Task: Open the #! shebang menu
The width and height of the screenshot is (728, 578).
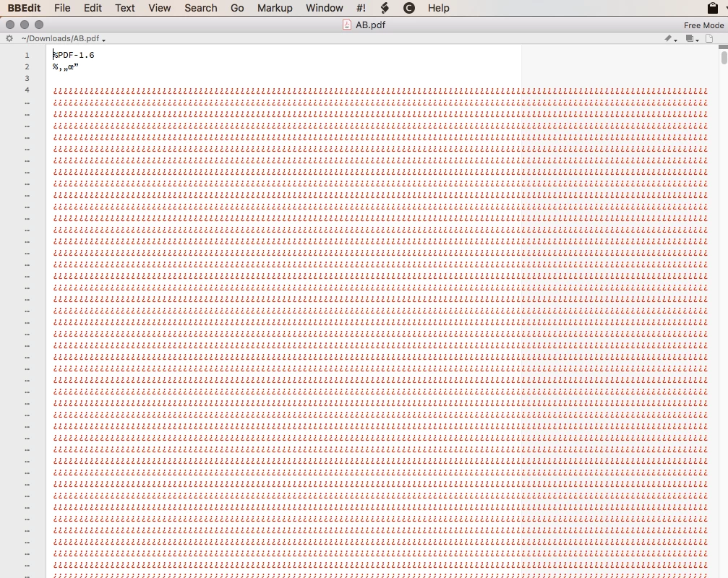Action: (x=361, y=8)
